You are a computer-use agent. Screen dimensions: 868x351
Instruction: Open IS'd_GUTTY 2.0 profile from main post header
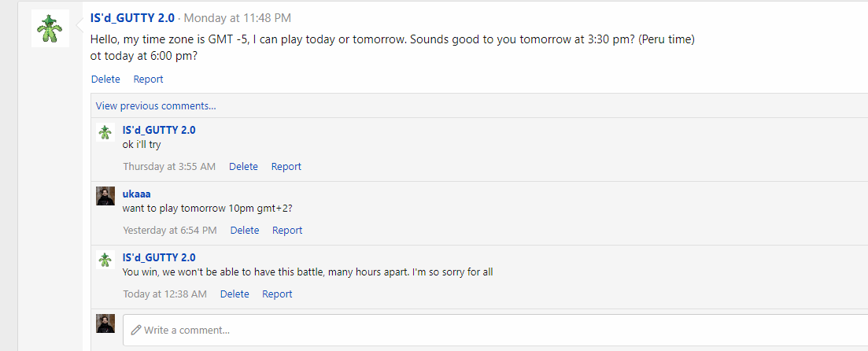tap(132, 18)
